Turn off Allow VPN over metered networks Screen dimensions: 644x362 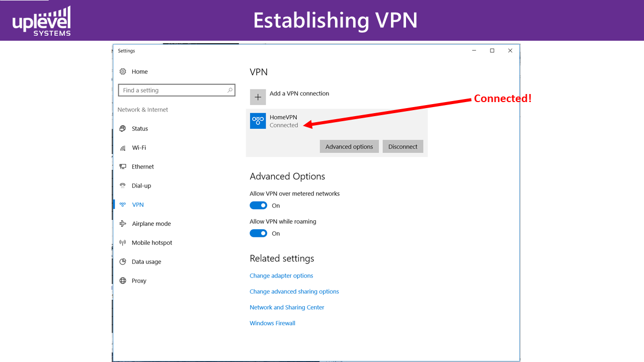pyautogui.click(x=259, y=205)
